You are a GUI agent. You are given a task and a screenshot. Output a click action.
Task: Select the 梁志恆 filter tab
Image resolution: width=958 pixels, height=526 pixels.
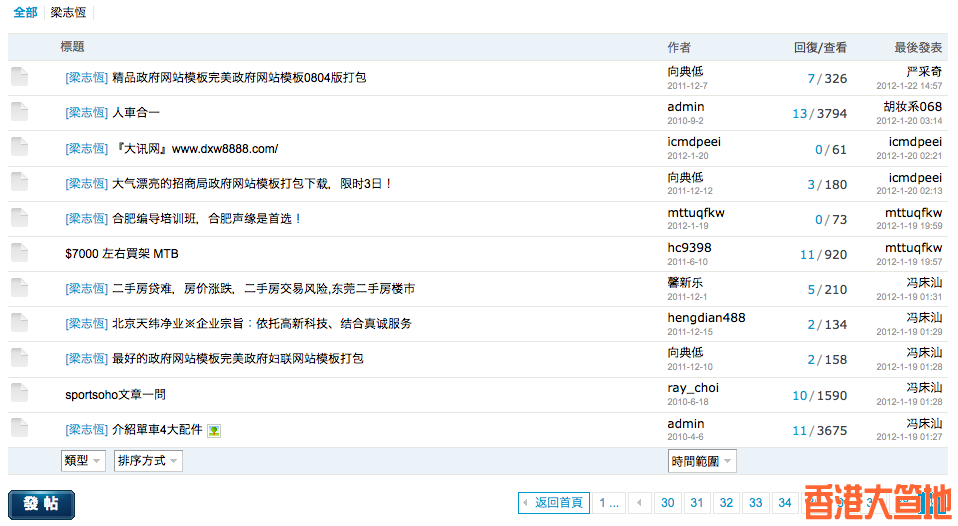point(68,12)
